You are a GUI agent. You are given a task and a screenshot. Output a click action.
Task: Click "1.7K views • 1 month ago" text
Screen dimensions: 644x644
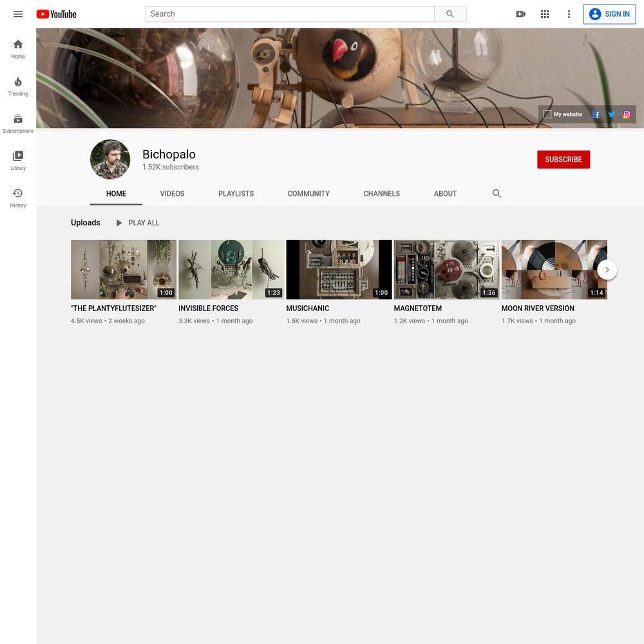click(538, 321)
